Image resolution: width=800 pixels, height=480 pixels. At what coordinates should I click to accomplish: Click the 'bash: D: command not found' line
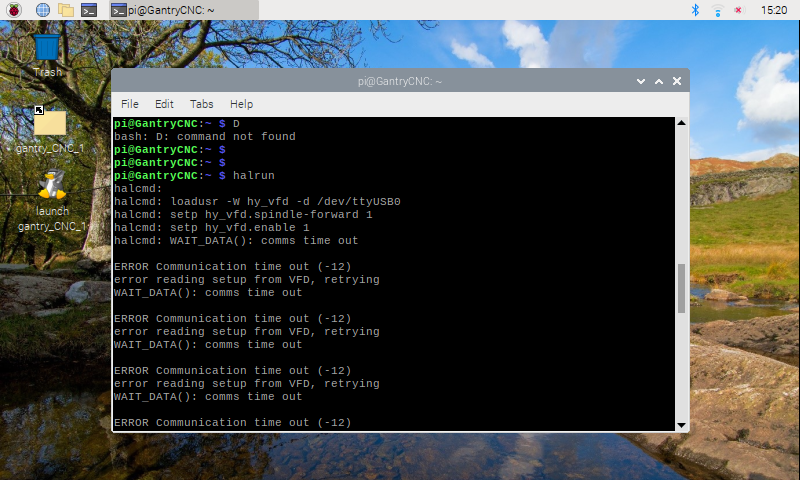click(205, 137)
